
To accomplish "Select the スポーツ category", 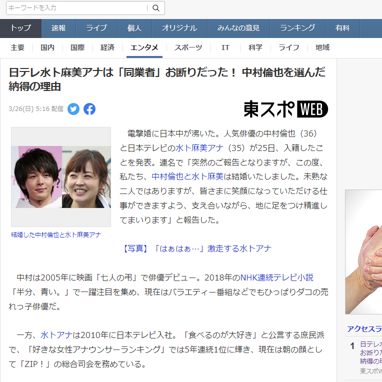I will click(188, 48).
